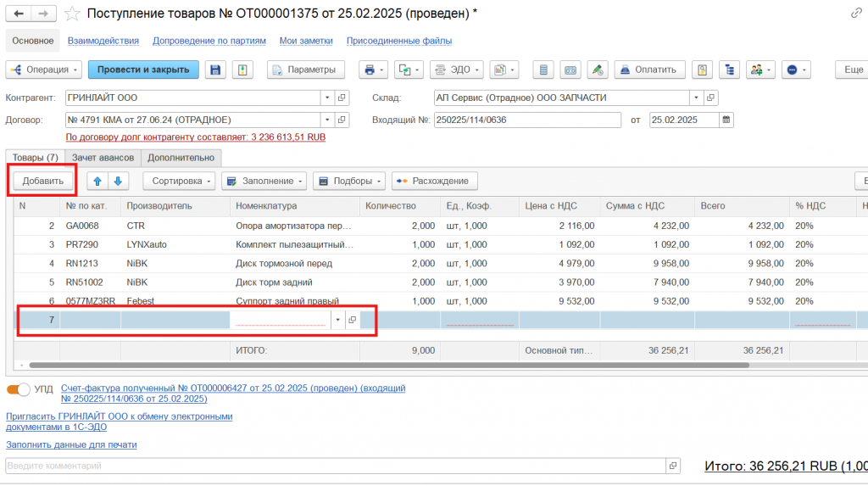
Task: Click open icon beside Склад field
Action: point(711,98)
